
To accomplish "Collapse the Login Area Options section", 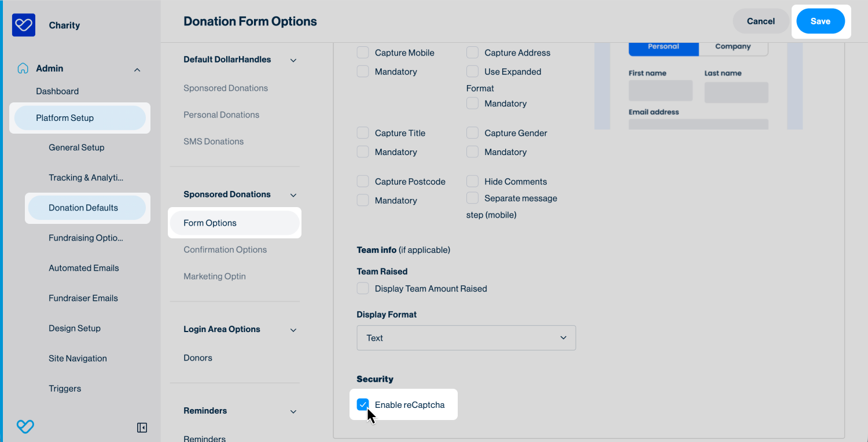I will tap(293, 330).
